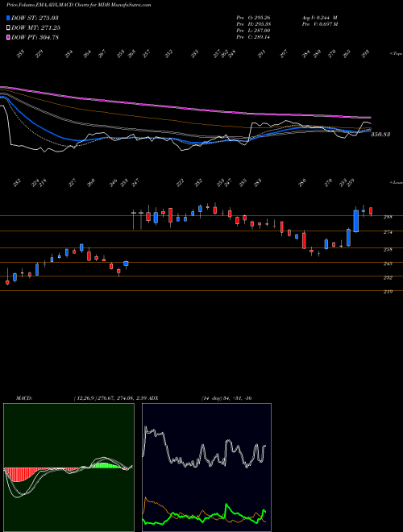Click the 'Pre V: 0.697 M' value
This screenshot has height=532, width=403.
(320, 24)
